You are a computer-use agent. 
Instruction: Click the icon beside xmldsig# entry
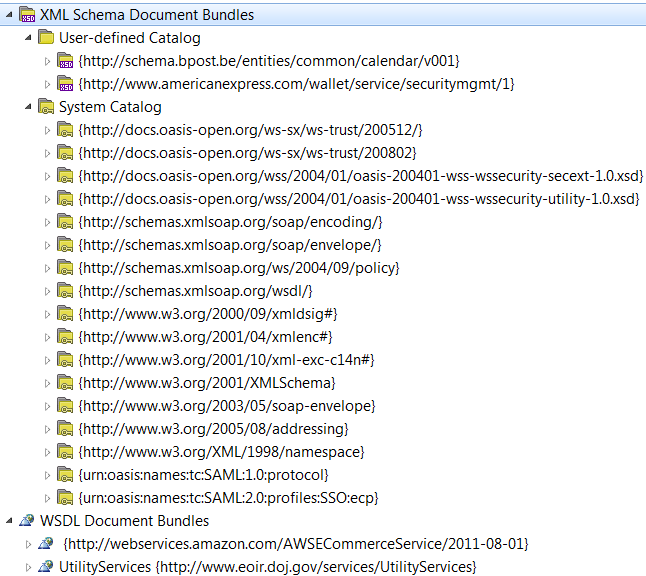pyautogui.click(x=65, y=314)
